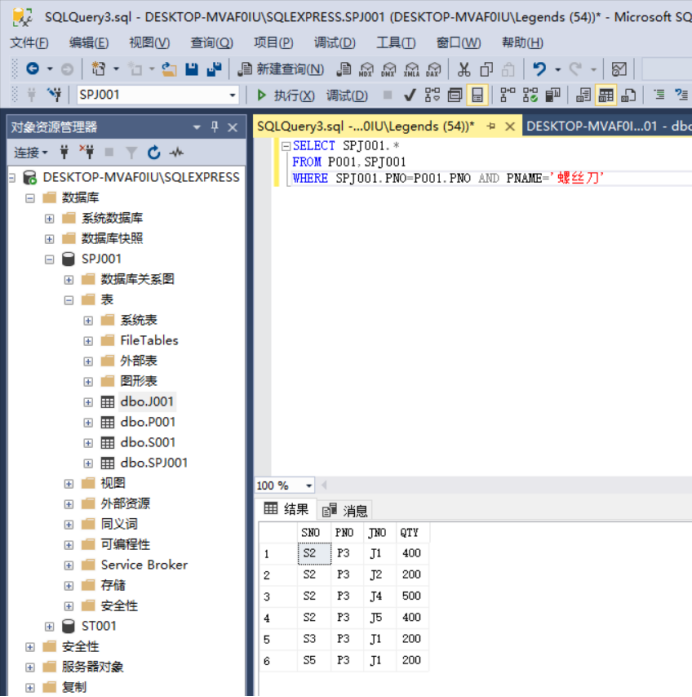Click the New Project icon in toolbar

[x=98, y=69]
